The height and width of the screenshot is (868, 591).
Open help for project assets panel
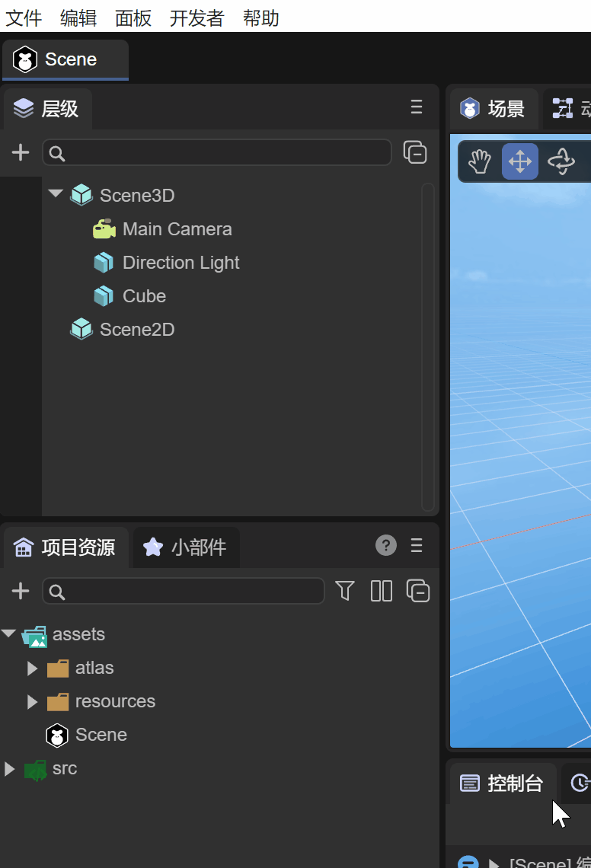[386, 545]
